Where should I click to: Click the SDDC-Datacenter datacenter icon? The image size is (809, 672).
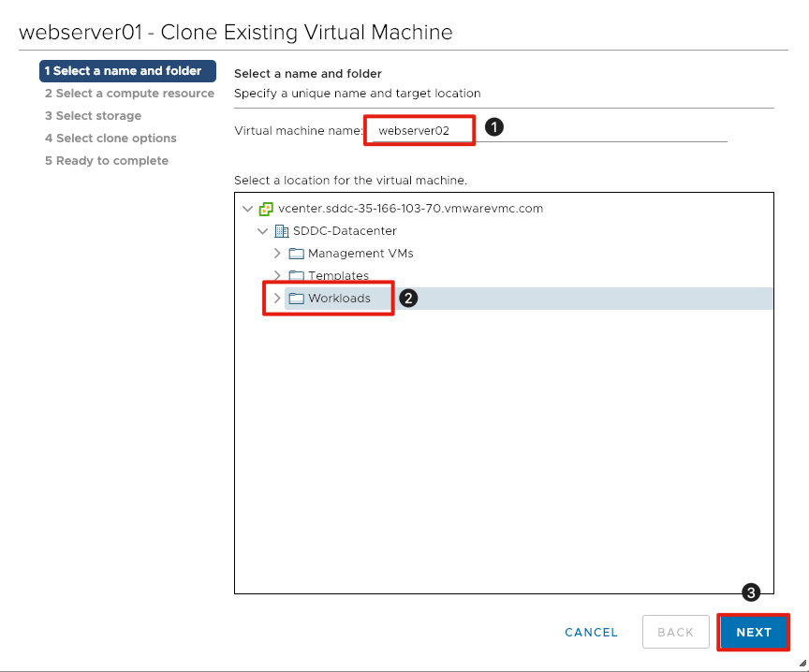coord(279,230)
